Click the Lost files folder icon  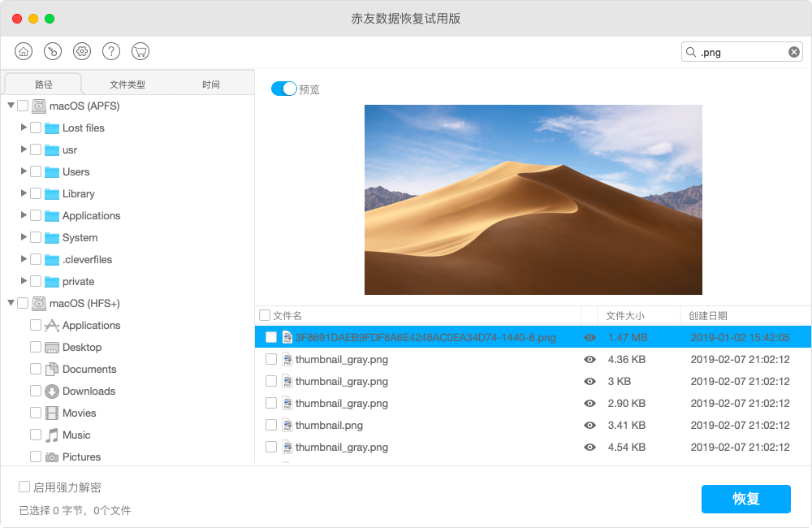(x=52, y=128)
